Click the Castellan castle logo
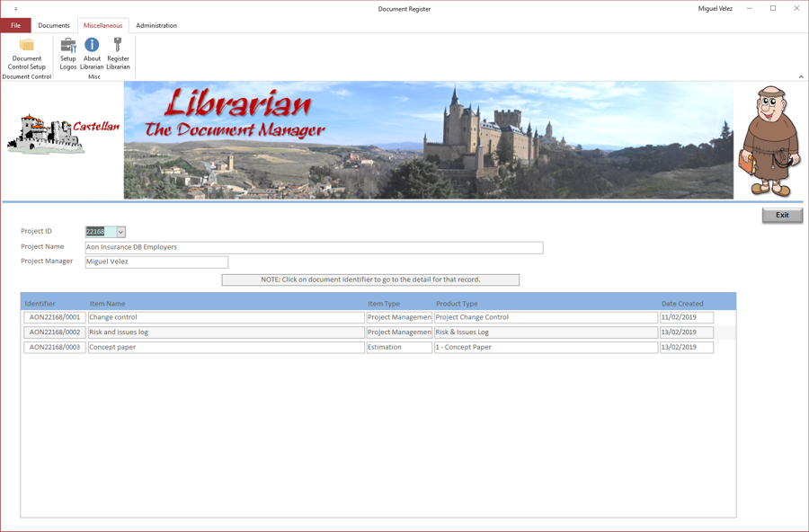Viewport: 809px width, 532px height. click(x=63, y=134)
